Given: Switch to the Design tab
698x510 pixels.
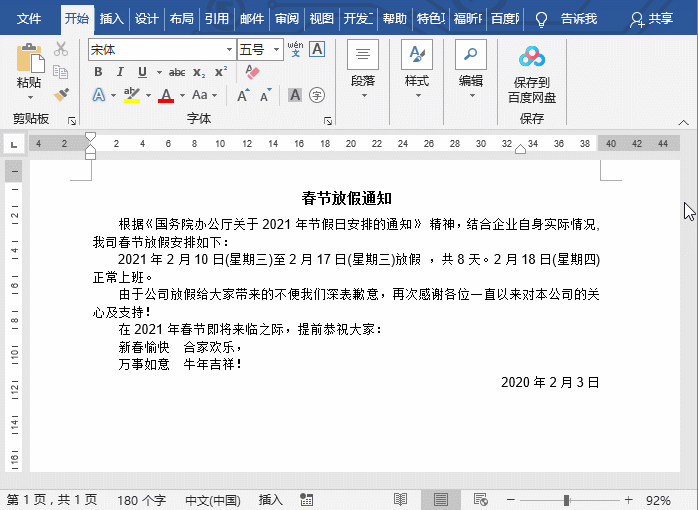Looking at the screenshot, I should click(146, 19).
